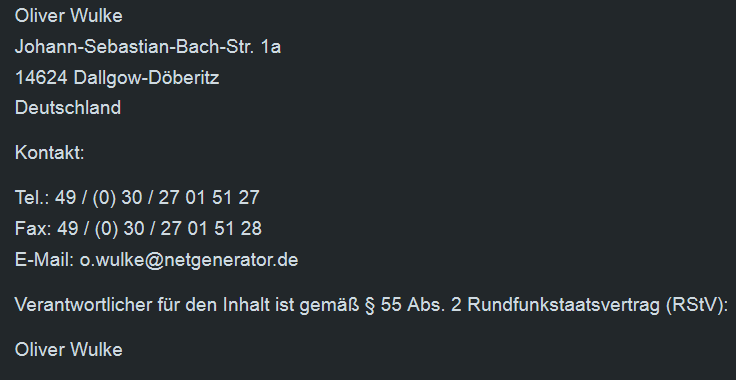
Task: Click the first Oliver Wulke name line
Action: pos(69,16)
